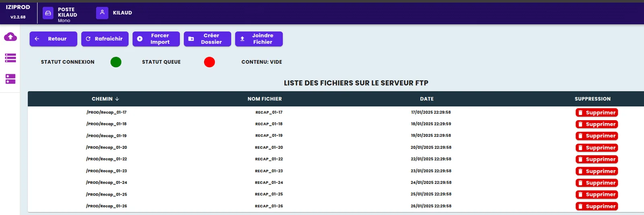This screenshot has width=644, height=215.
Task: Click the KILAUD user profile icon
Action: [102, 13]
